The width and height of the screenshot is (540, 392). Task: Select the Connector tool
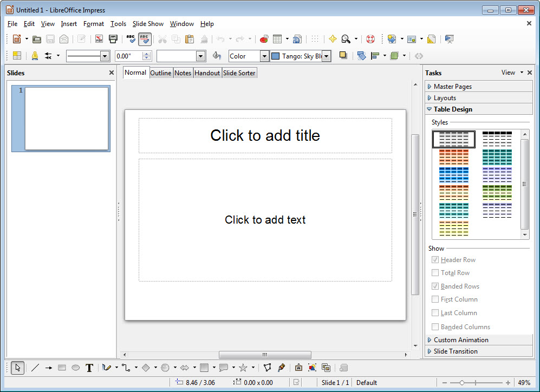click(126, 368)
